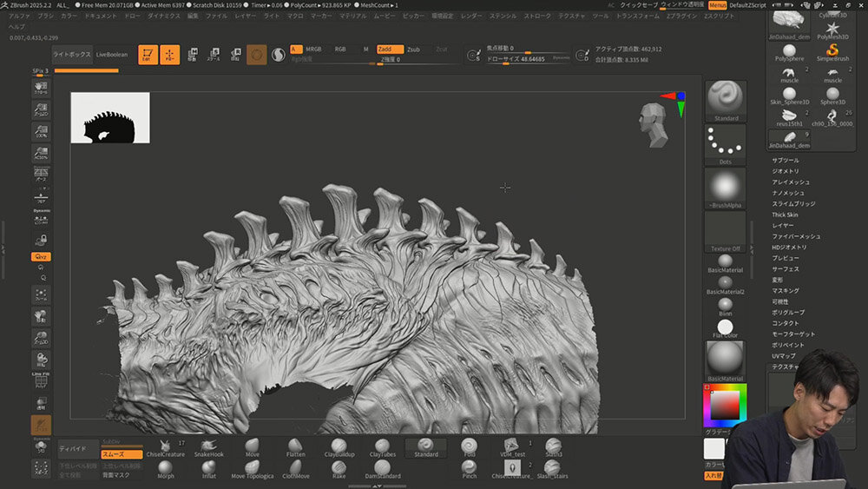Select the SimpleBrush tool
The width and height of the screenshot is (868, 489).
click(832, 53)
